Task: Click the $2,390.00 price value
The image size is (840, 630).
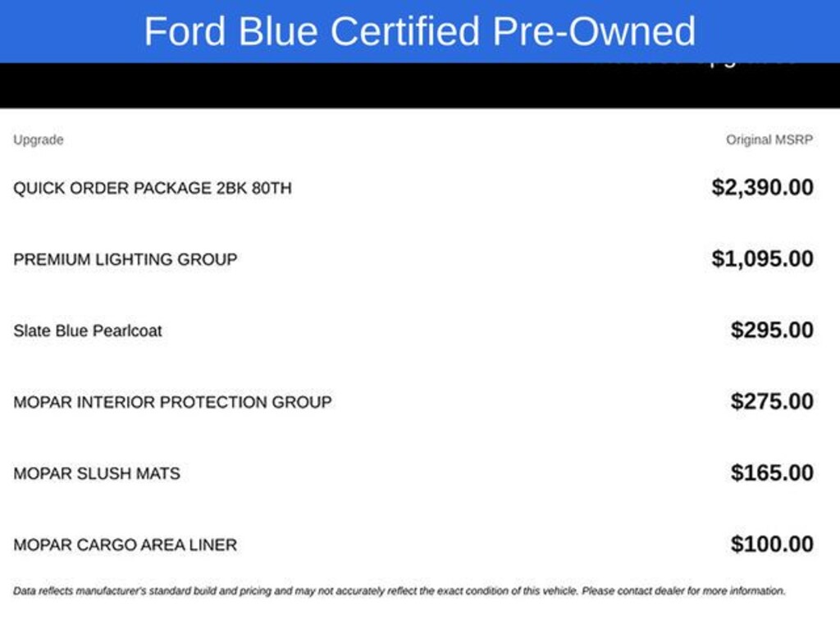Action: coord(762,188)
